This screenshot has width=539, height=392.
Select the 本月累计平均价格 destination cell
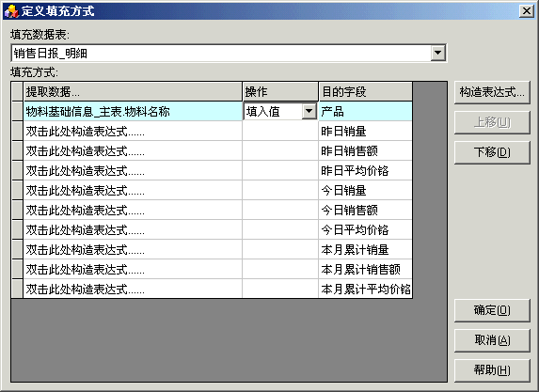tap(365, 289)
